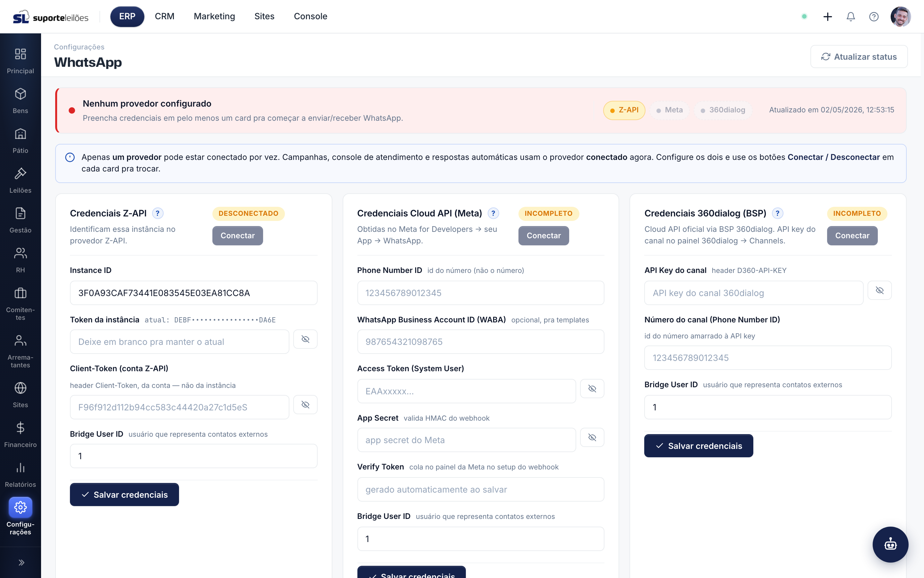The width and height of the screenshot is (924, 578).
Task: Click help icon beside Credenciais Z-API
Action: tap(157, 213)
